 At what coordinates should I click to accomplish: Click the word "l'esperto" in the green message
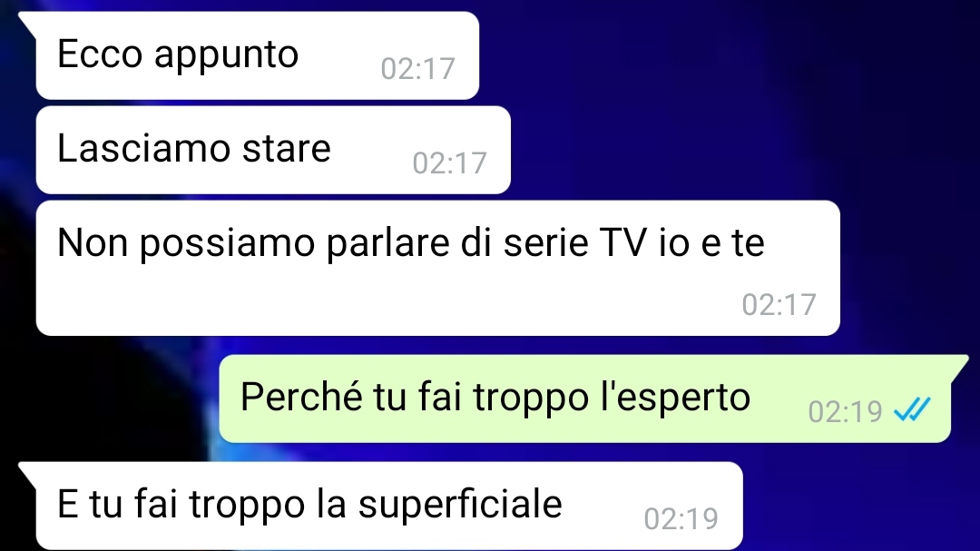pos(675,398)
